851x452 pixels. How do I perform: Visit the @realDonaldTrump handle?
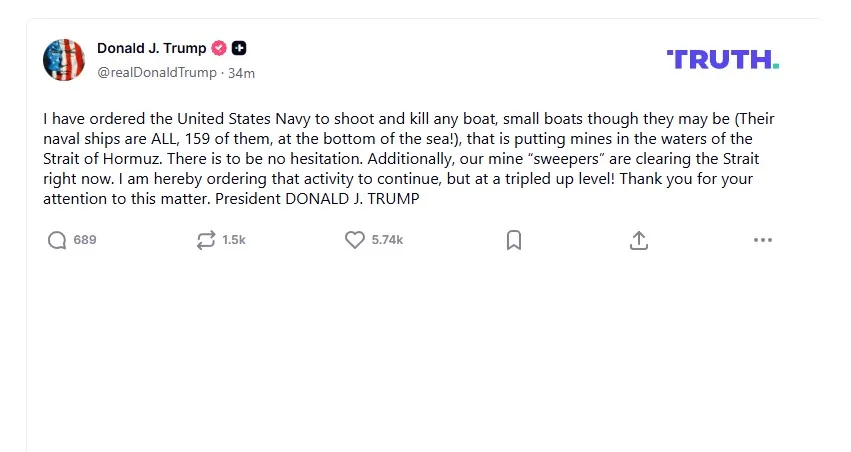(158, 73)
